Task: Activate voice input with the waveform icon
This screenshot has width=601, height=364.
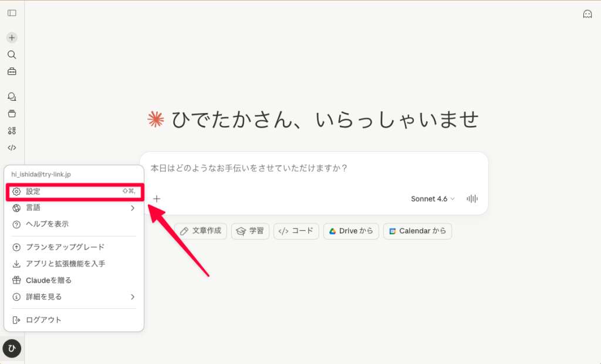Action: pos(471,199)
